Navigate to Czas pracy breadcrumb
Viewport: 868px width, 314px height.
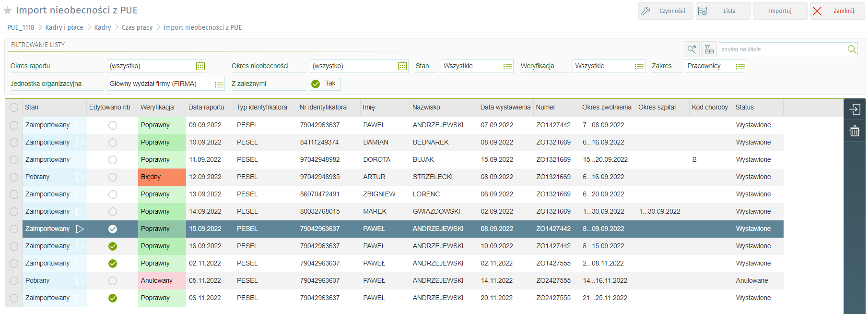(137, 27)
